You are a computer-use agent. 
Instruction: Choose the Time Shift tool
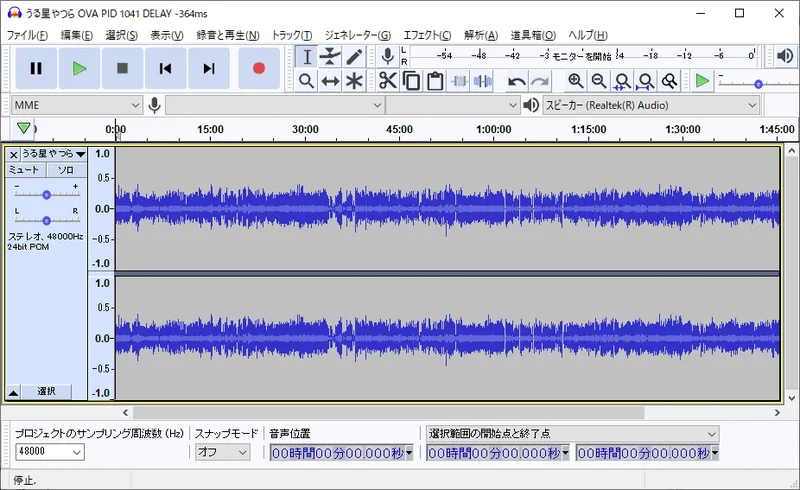[x=330, y=81]
